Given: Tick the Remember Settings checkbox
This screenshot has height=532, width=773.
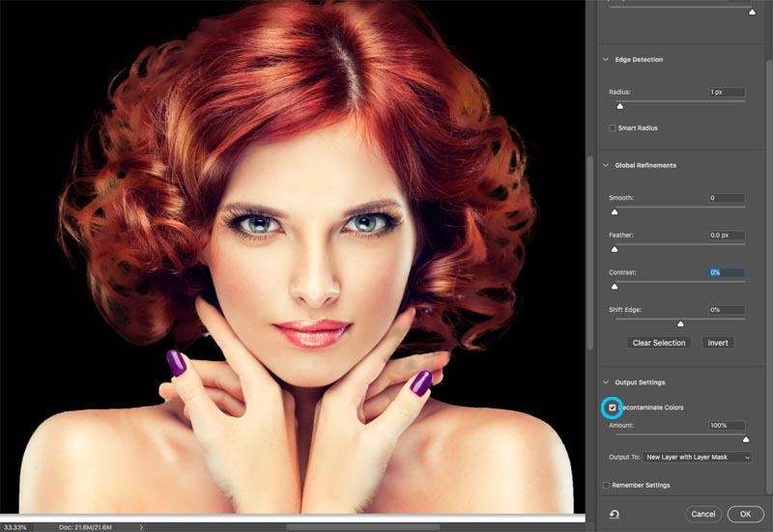Looking at the screenshot, I should coord(606,485).
